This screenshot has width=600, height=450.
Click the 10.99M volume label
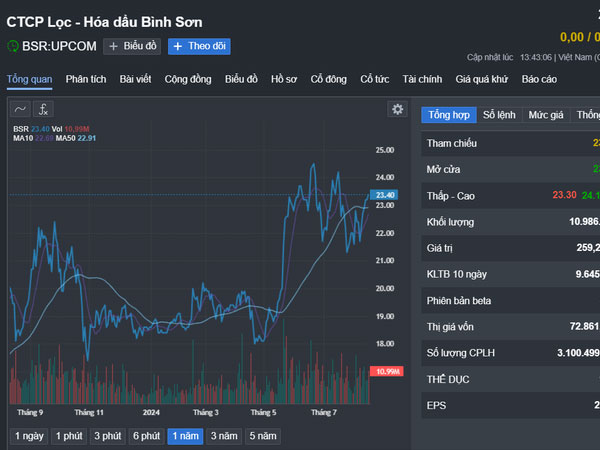387,371
